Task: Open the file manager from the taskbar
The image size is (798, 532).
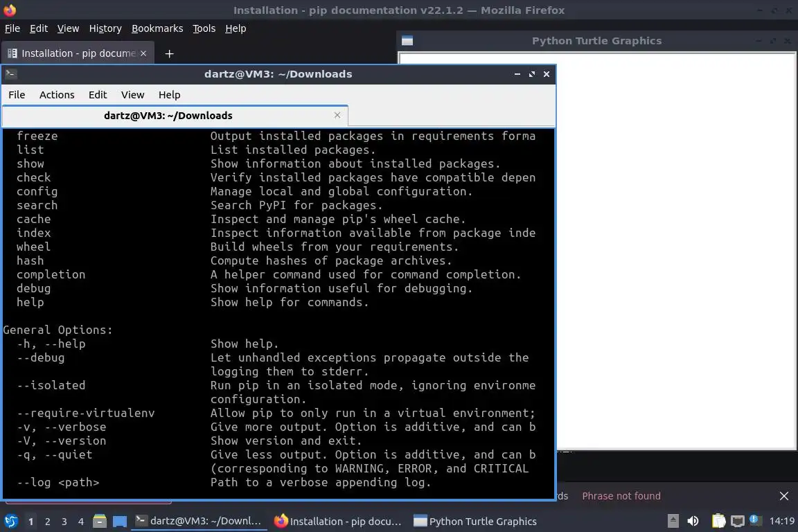Action: 100,522
